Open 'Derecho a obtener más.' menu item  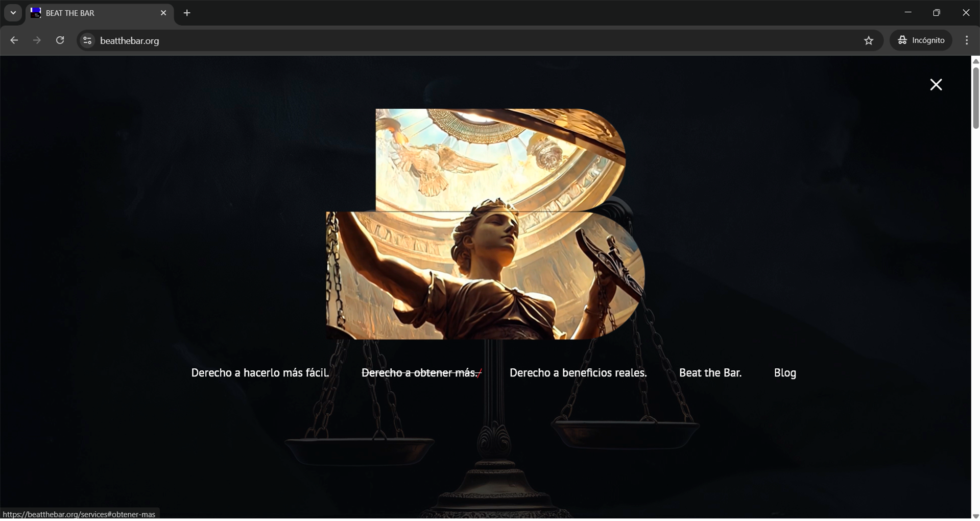(x=420, y=373)
